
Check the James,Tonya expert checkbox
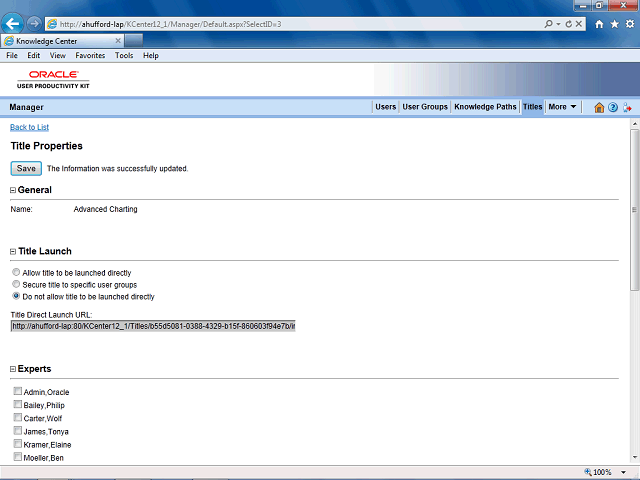coord(18,431)
